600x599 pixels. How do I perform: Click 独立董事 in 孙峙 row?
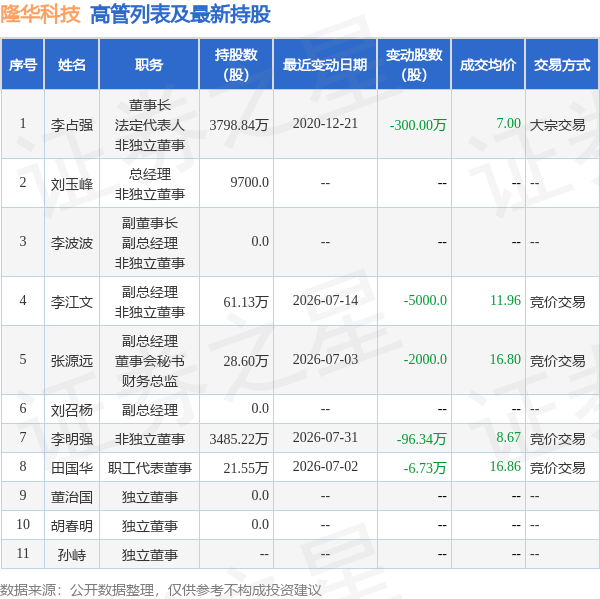[150, 555]
